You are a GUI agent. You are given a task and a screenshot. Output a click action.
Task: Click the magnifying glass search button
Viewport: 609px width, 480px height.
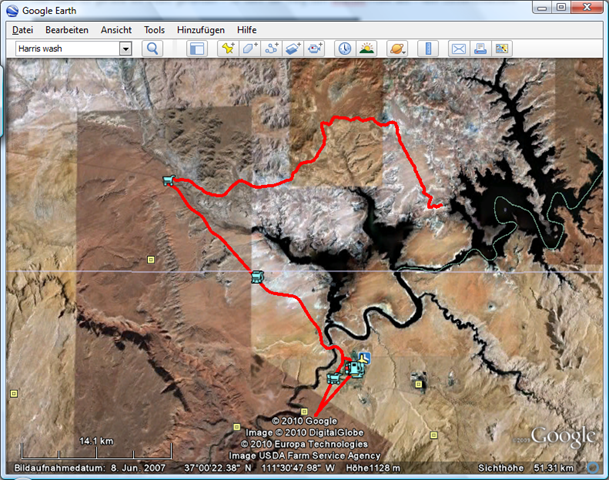pos(153,48)
